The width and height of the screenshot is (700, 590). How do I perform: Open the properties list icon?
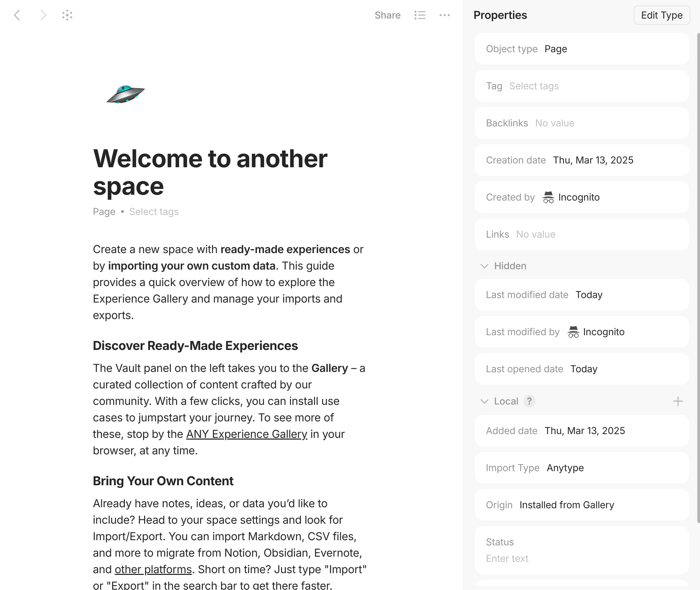pyautogui.click(x=420, y=15)
